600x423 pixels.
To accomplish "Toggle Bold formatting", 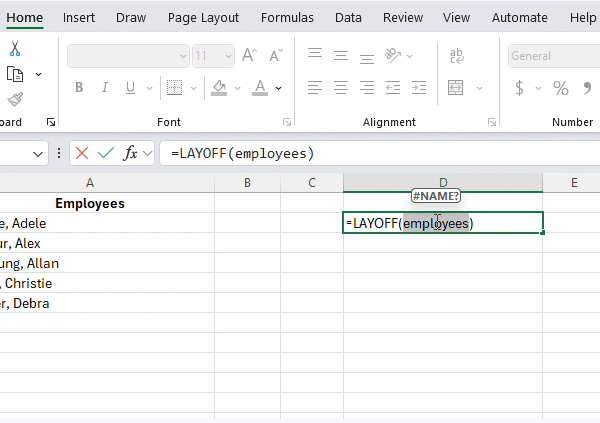I will 79,88.
